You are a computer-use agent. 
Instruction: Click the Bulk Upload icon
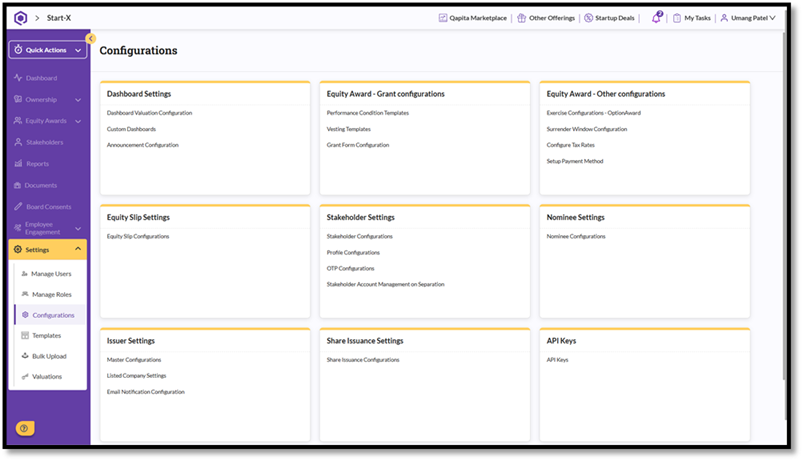click(25, 355)
